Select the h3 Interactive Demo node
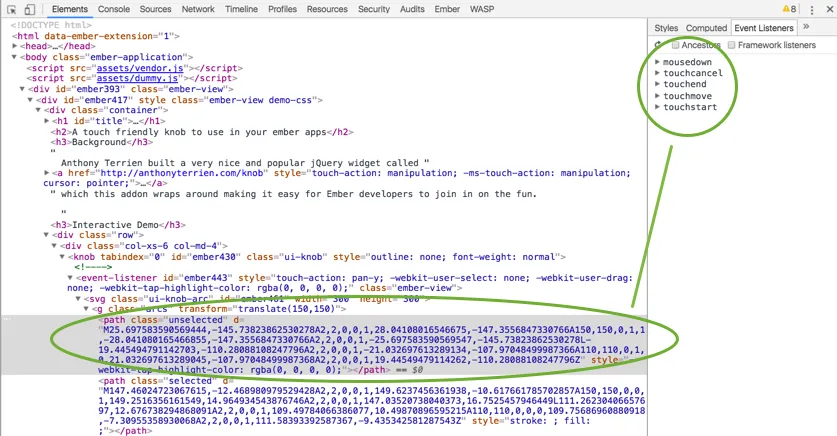 pyautogui.click(x=118, y=225)
